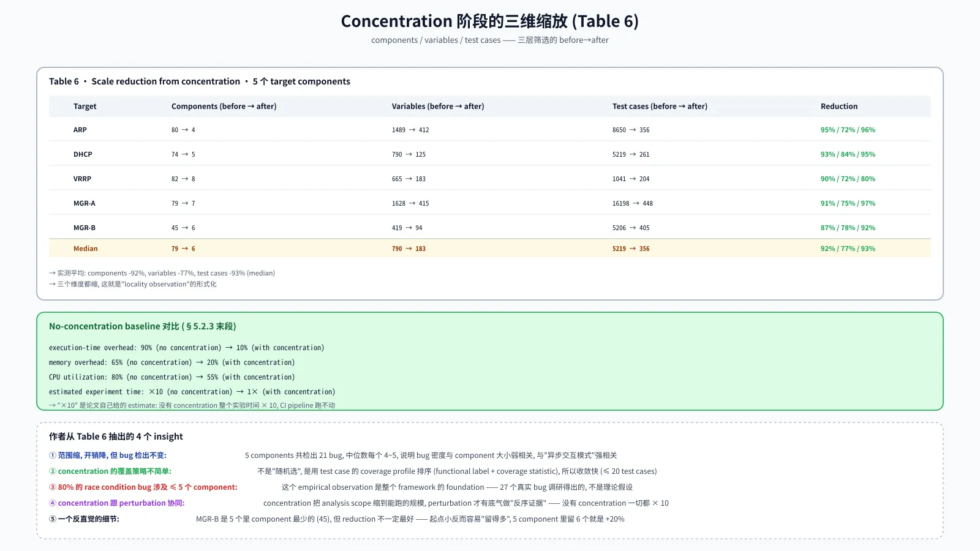Select the "Target" column header
This screenshot has height=551, width=980.
tap(85, 107)
